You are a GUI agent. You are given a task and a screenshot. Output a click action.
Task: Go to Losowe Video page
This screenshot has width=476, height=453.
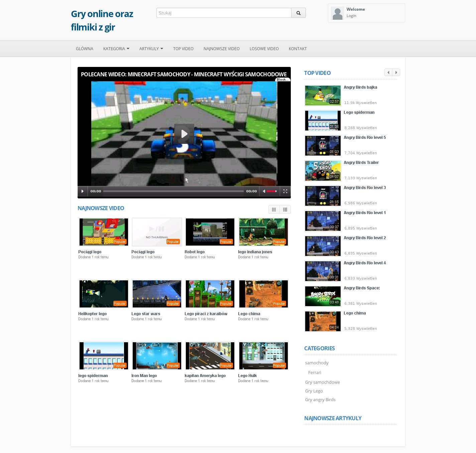tap(264, 49)
